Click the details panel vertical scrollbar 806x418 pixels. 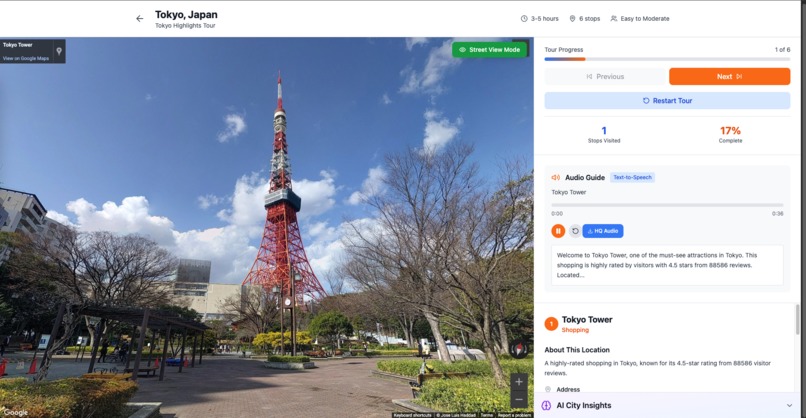coord(797,319)
